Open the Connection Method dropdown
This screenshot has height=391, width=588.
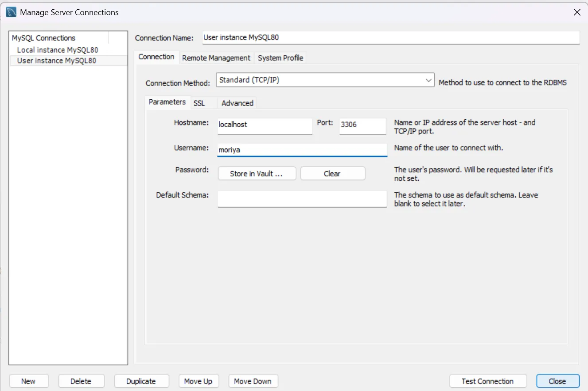[x=325, y=80]
